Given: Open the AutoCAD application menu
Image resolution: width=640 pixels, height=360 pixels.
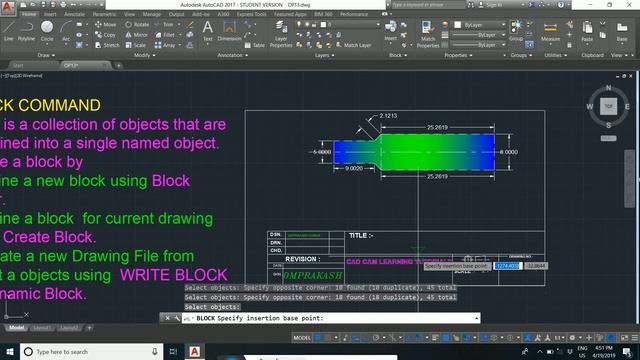Looking at the screenshot, I should coord(7,7).
